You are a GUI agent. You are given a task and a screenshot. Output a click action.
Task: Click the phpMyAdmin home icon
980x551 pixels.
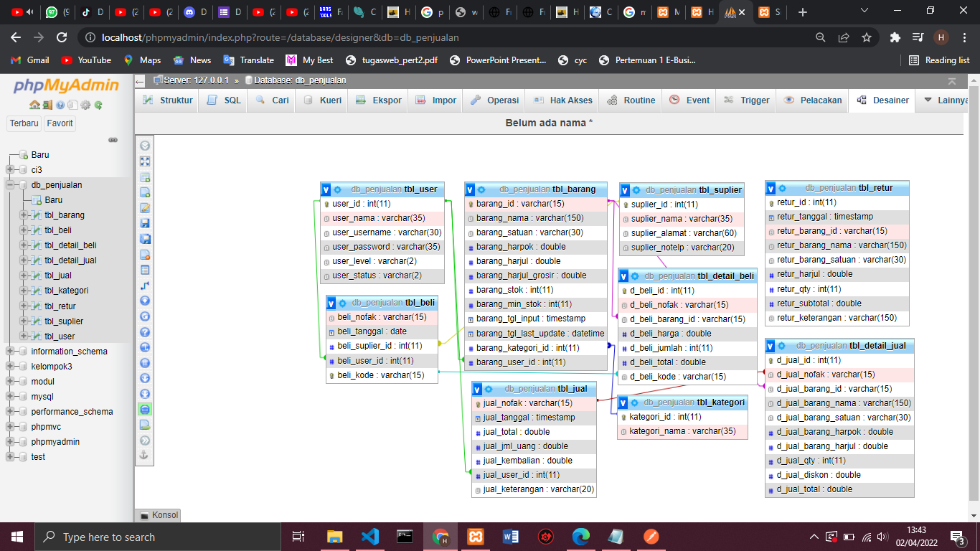coord(34,105)
